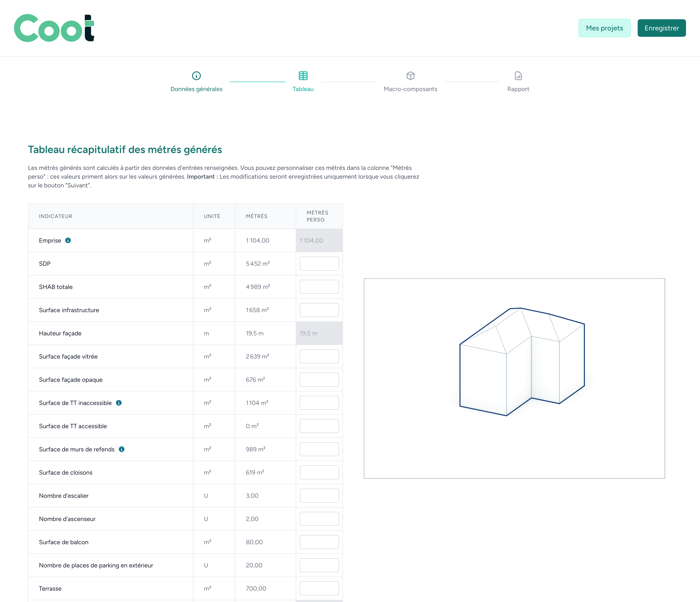This screenshot has width=700, height=602.
Task: Click the Macro-composants cube step icon
Action: tap(410, 75)
